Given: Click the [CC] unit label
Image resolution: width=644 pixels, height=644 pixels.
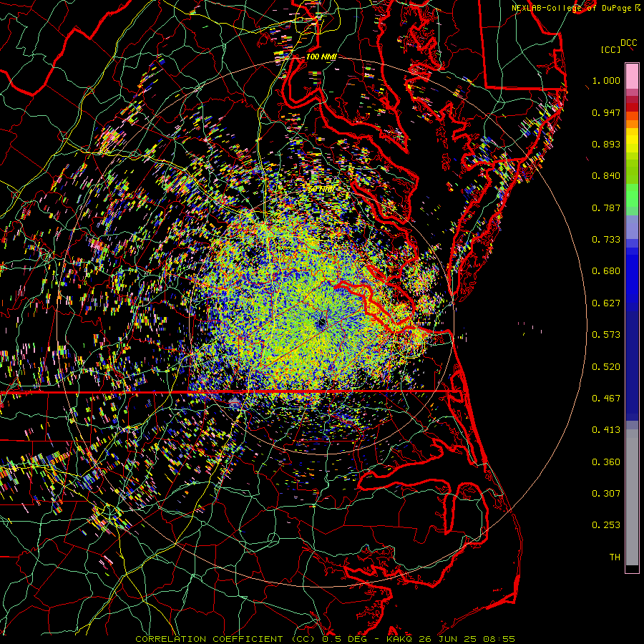Looking at the screenshot, I should click(610, 49).
